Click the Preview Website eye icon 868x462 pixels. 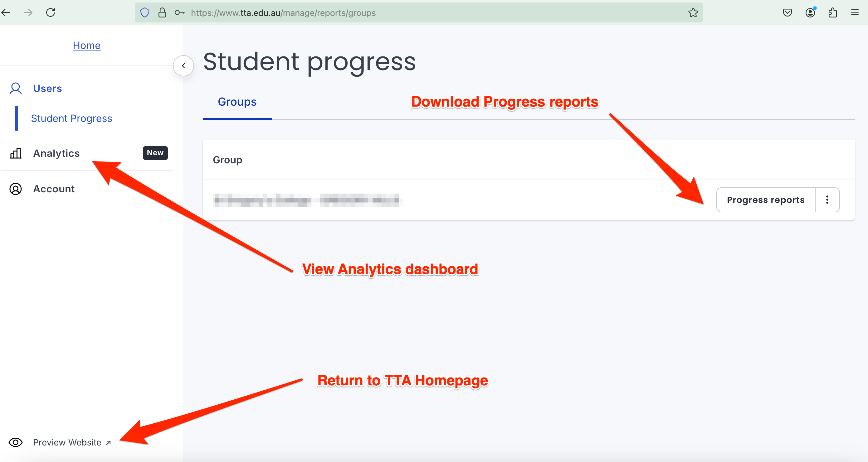[x=16, y=442]
